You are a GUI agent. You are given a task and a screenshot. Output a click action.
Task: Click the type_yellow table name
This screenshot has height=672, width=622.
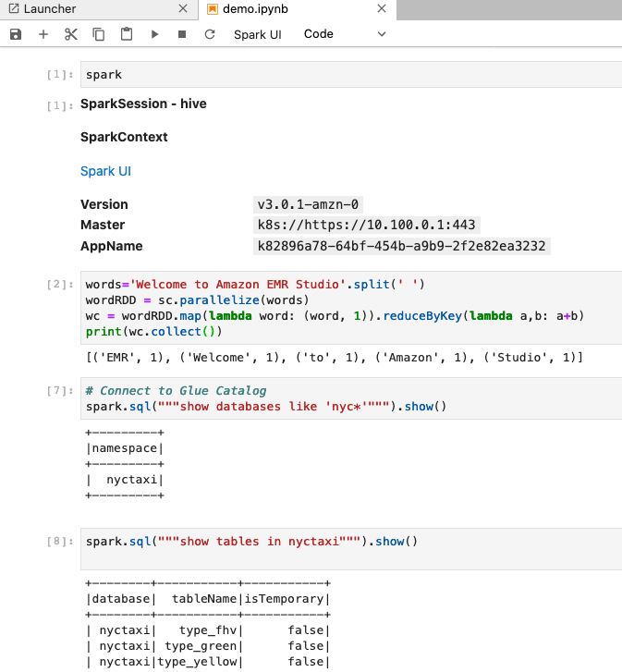click(x=198, y=662)
